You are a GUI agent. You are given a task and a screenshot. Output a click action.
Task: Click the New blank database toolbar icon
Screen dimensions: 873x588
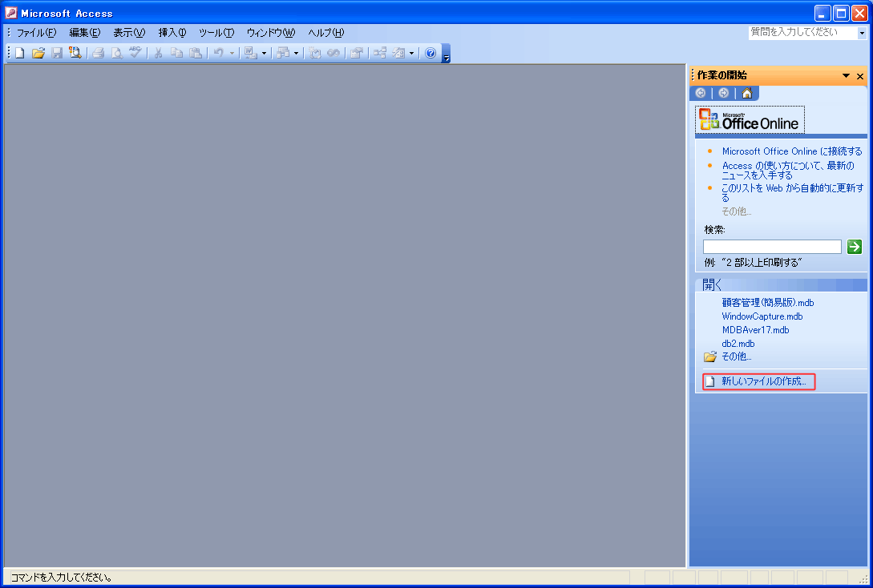pos(20,53)
